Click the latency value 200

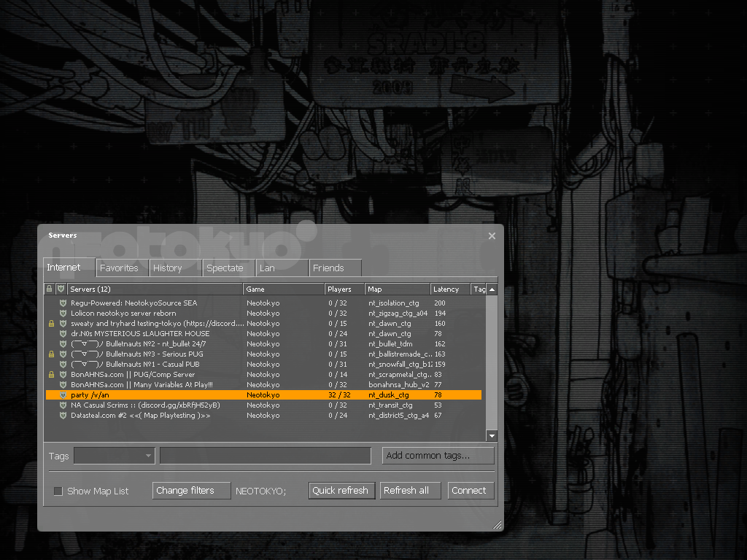[440, 303]
